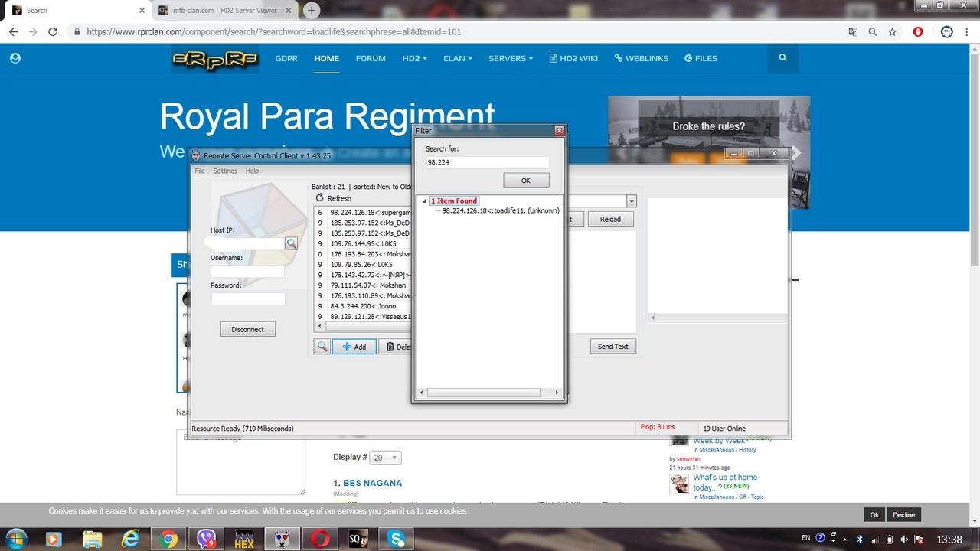Viewport: 980px width, 551px height.
Task: Click the browser reload icon
Action: tap(53, 32)
